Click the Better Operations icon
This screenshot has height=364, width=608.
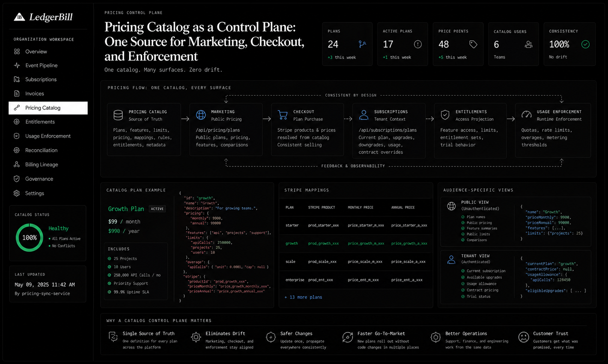(435, 337)
